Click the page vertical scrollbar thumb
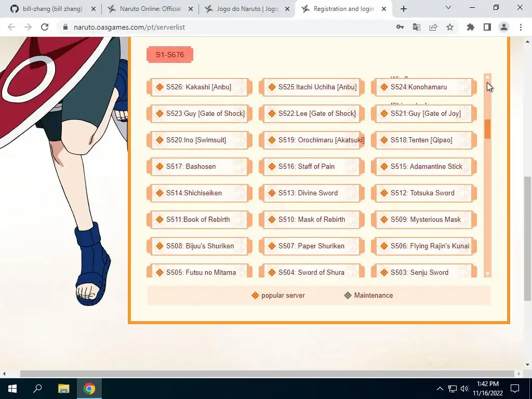532x399 pixels. pos(527,238)
